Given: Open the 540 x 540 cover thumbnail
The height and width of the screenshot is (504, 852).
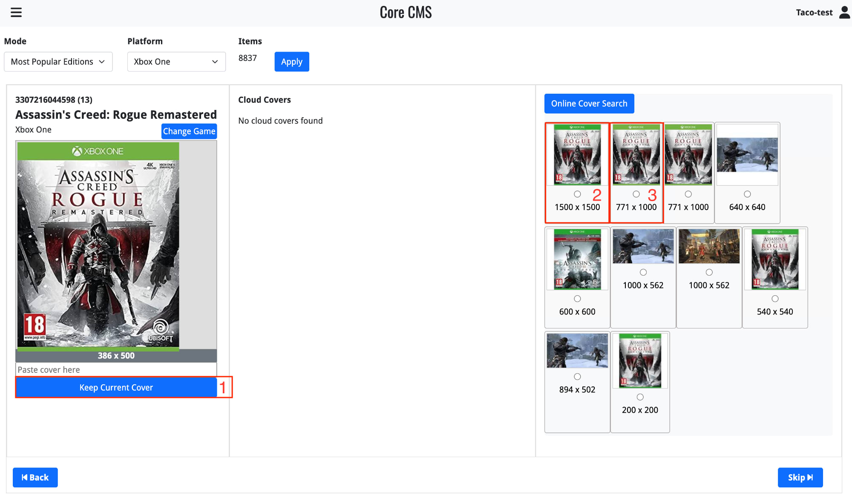Looking at the screenshot, I should (x=775, y=259).
